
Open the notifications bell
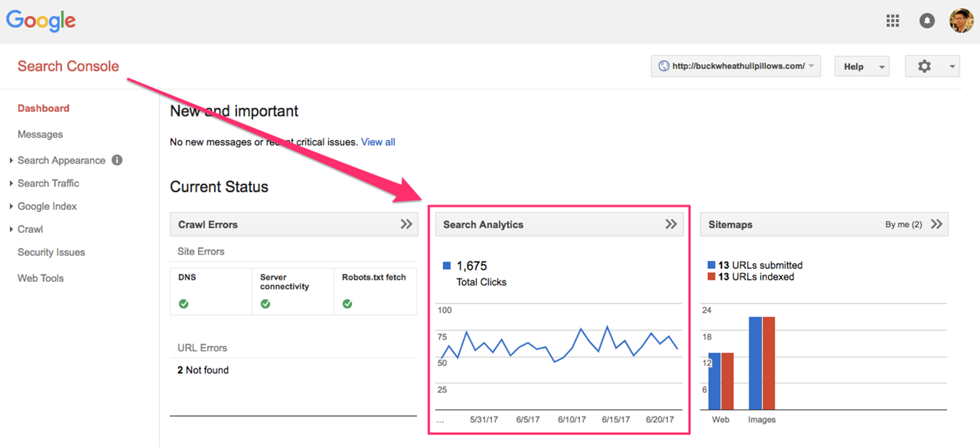927,21
